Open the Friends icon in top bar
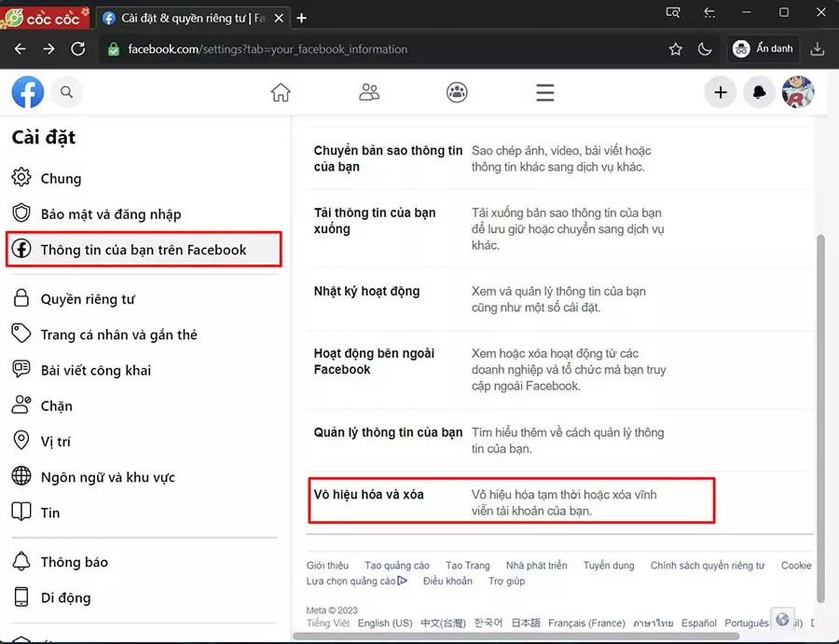Image resolution: width=839 pixels, height=644 pixels. (x=368, y=92)
